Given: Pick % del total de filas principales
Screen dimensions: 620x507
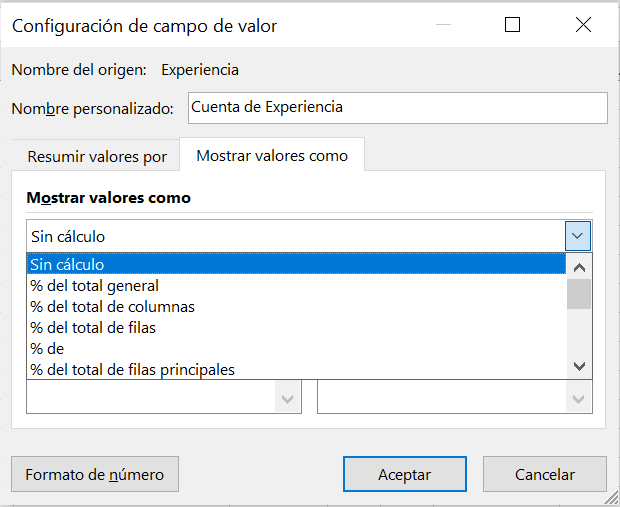Looking at the screenshot, I should pyautogui.click(x=296, y=369).
